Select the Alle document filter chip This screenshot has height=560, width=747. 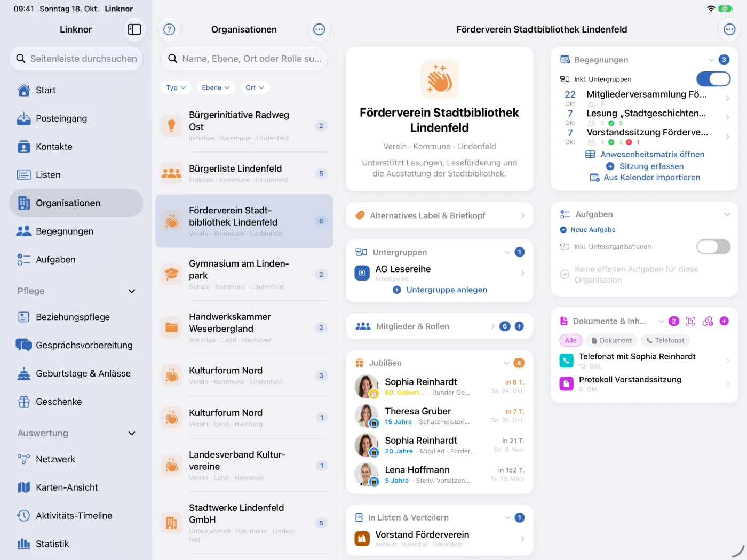tap(570, 340)
